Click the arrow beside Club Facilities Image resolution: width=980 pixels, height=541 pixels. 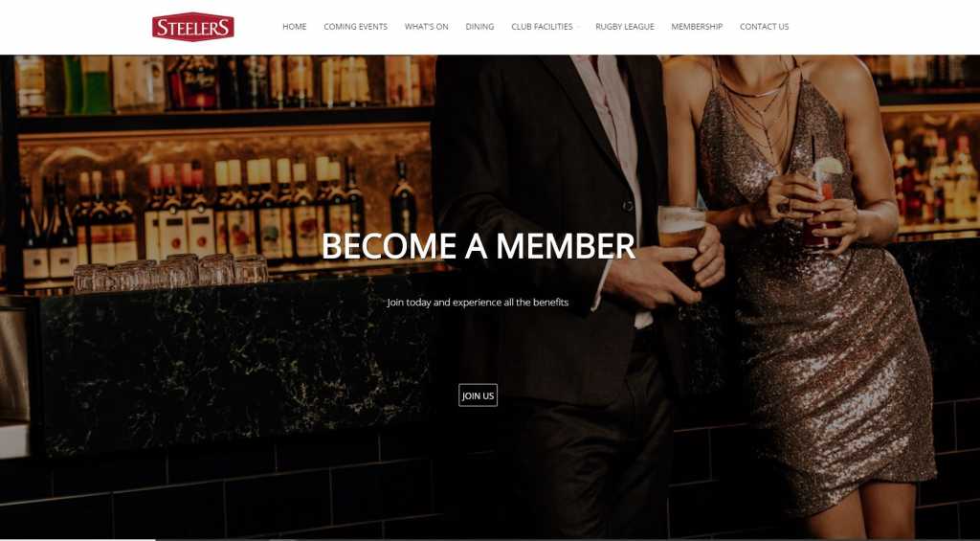pos(577,27)
